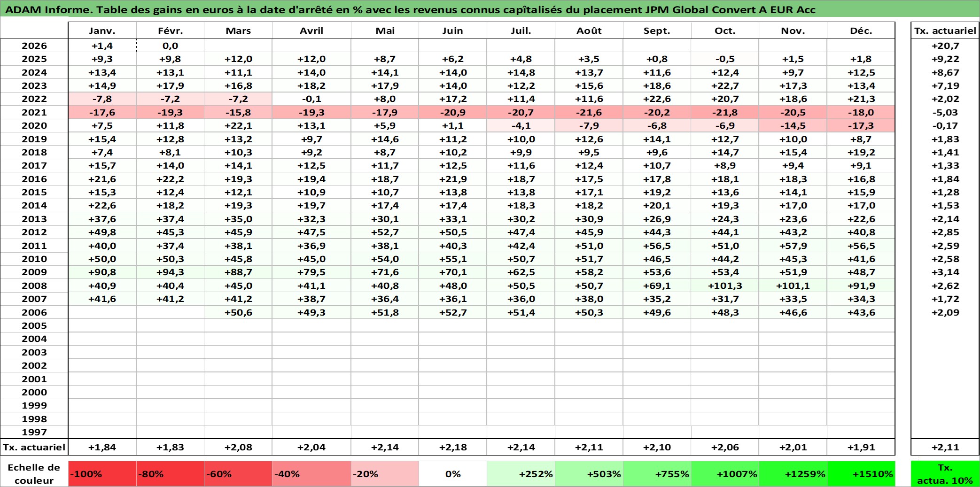This screenshot has height=487, width=980.
Task: Click the 'Echelle de couleur' legend label
Action: pos(34,473)
